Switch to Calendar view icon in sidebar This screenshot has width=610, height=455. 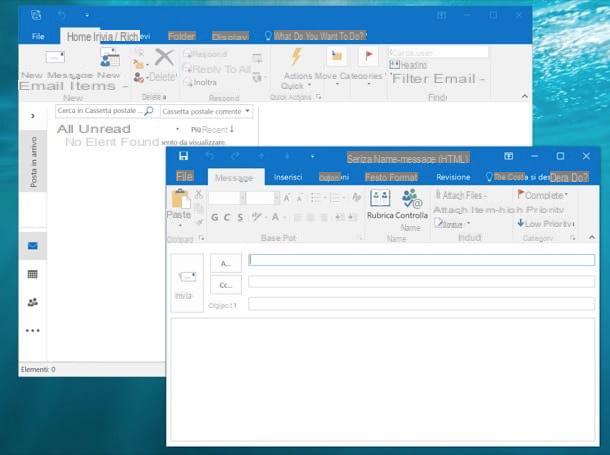pyautogui.click(x=33, y=274)
